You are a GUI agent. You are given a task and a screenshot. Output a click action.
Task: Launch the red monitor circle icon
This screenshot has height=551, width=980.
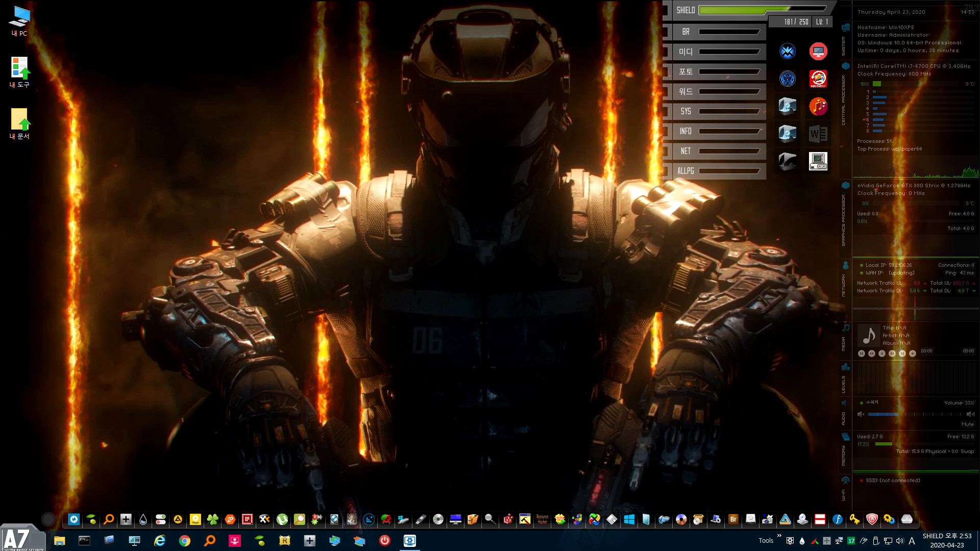pyautogui.click(x=818, y=51)
